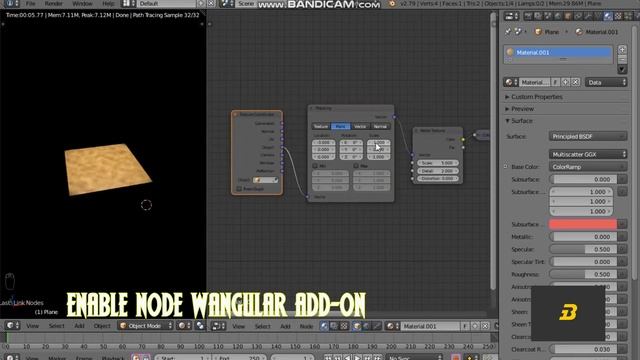Open Object Data properties tab
640x360 pixels.
click(x=598, y=16)
